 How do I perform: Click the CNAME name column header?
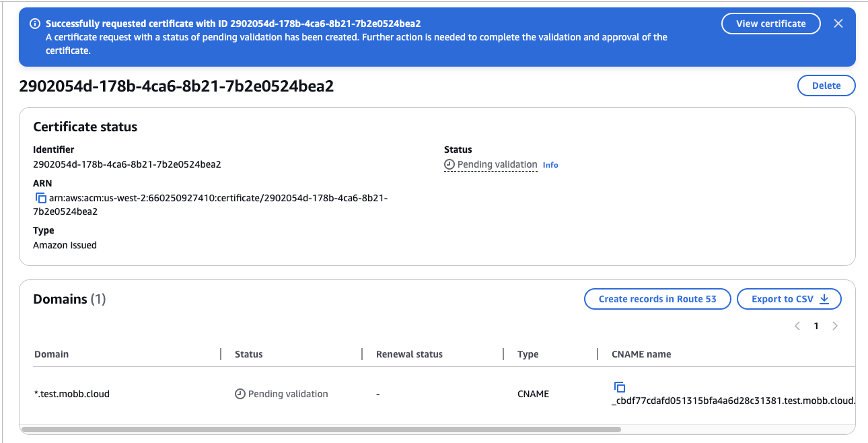point(641,354)
